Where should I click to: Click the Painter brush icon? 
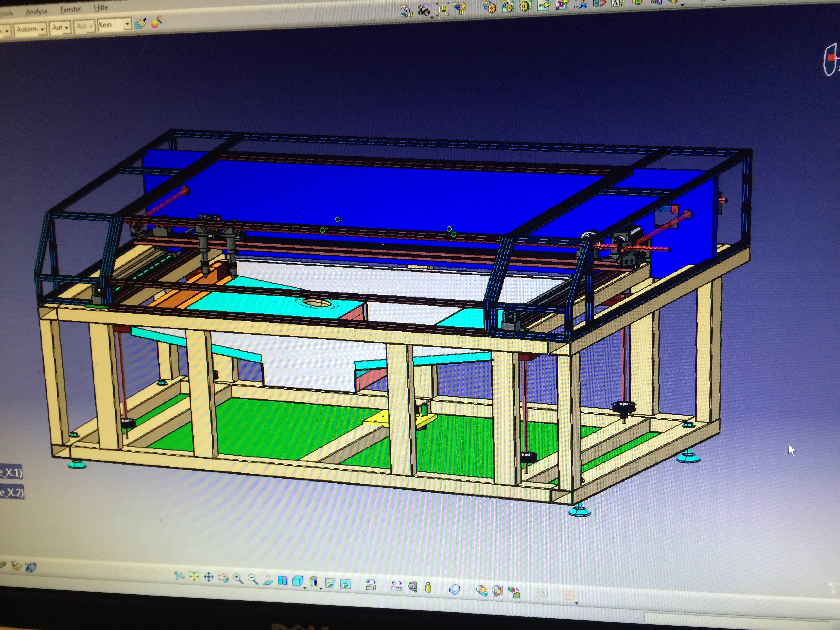(x=140, y=23)
